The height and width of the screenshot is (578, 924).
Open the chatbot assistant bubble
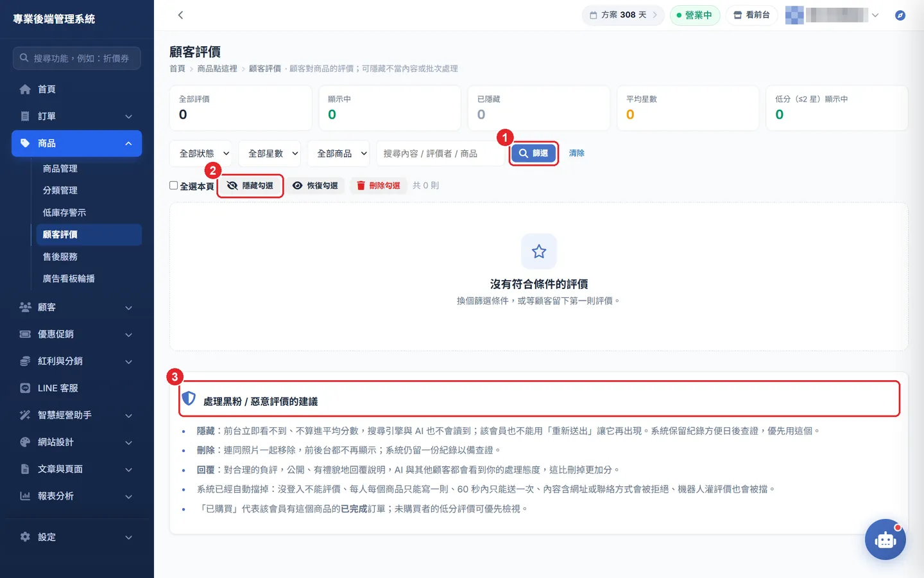tap(886, 539)
